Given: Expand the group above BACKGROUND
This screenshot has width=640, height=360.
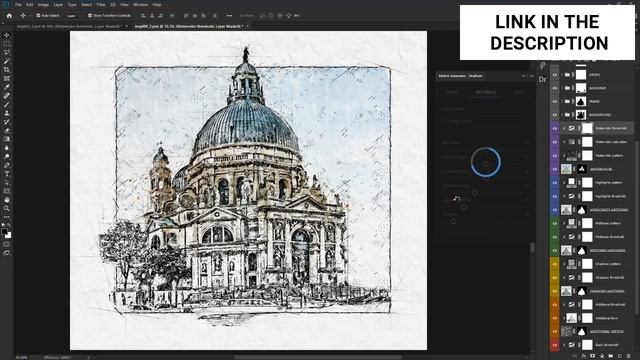Looking at the screenshot, I should click(562, 102).
